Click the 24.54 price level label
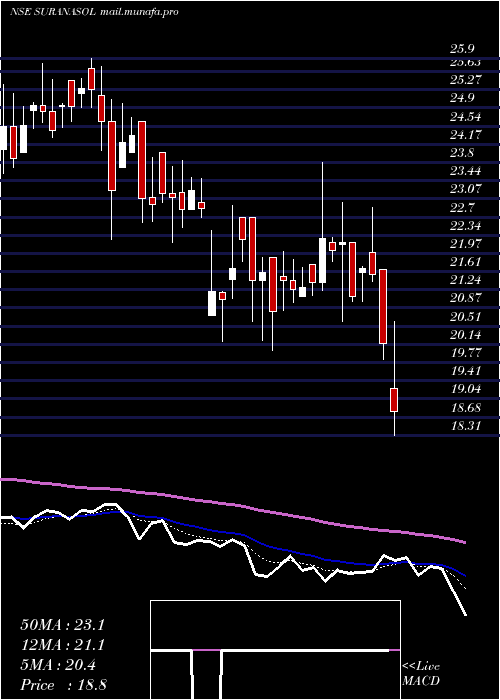 pyautogui.click(x=466, y=117)
